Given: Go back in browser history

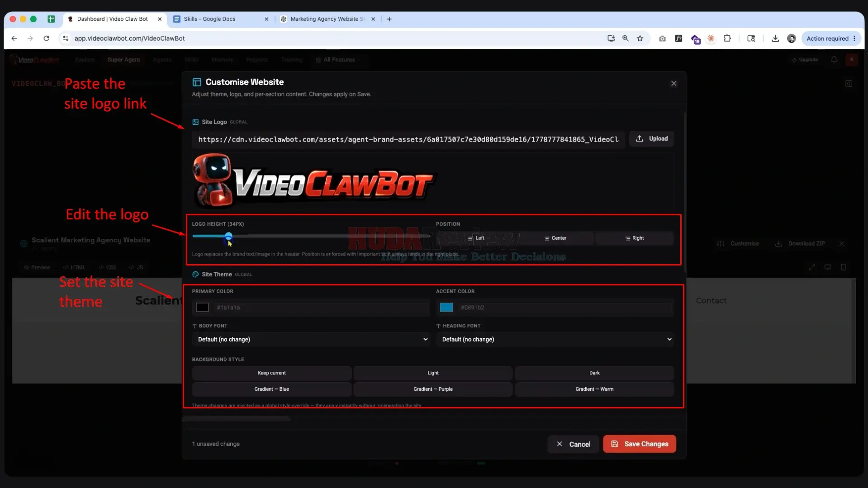Looking at the screenshot, I should tap(14, 38).
